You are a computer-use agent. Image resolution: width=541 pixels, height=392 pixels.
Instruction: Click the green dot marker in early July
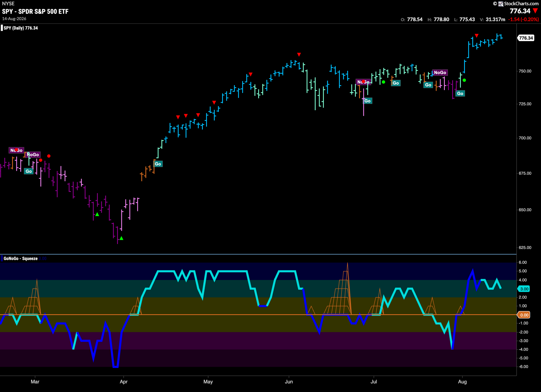[x=383, y=82]
